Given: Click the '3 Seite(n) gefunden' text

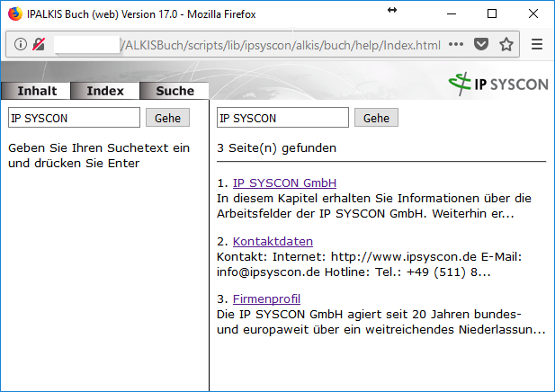Looking at the screenshot, I should pyautogui.click(x=276, y=147).
